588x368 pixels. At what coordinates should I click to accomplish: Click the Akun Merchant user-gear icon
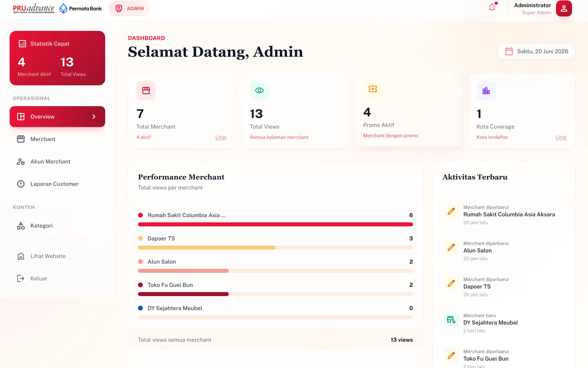tap(21, 161)
